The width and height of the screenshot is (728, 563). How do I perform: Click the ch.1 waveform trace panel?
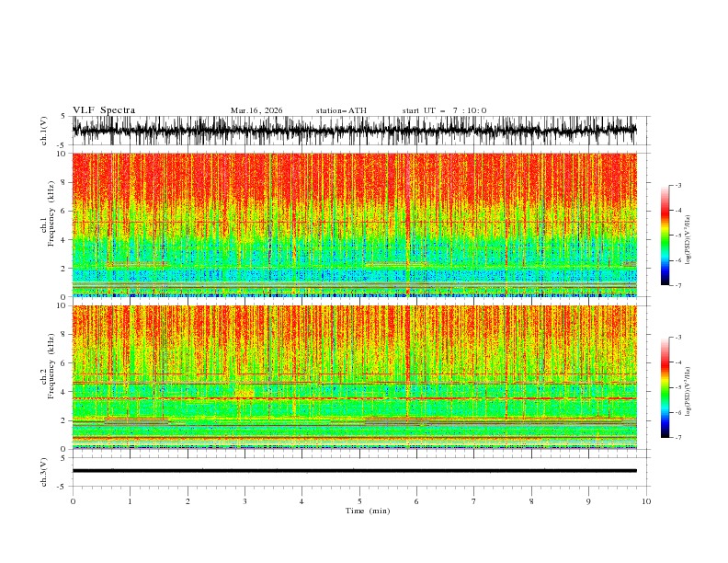355,131
